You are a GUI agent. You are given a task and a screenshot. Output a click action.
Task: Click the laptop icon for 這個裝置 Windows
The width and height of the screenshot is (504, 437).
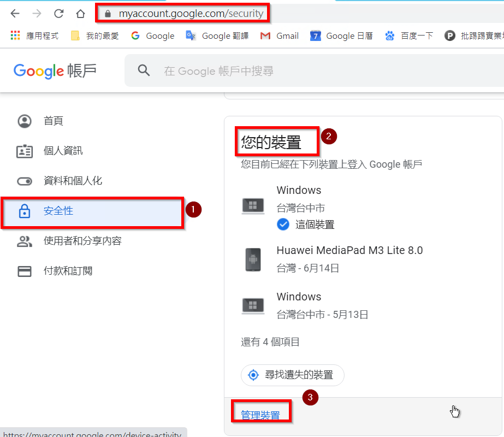[253, 206]
